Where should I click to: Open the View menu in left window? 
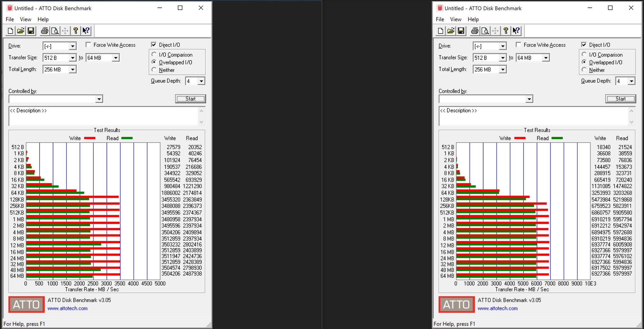[x=25, y=19]
